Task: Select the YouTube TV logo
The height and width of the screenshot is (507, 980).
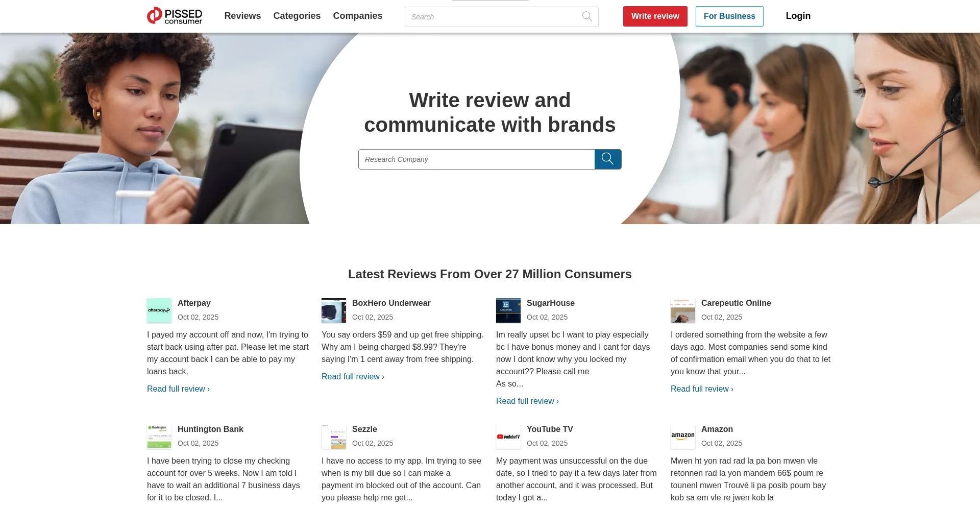Action: click(x=508, y=437)
